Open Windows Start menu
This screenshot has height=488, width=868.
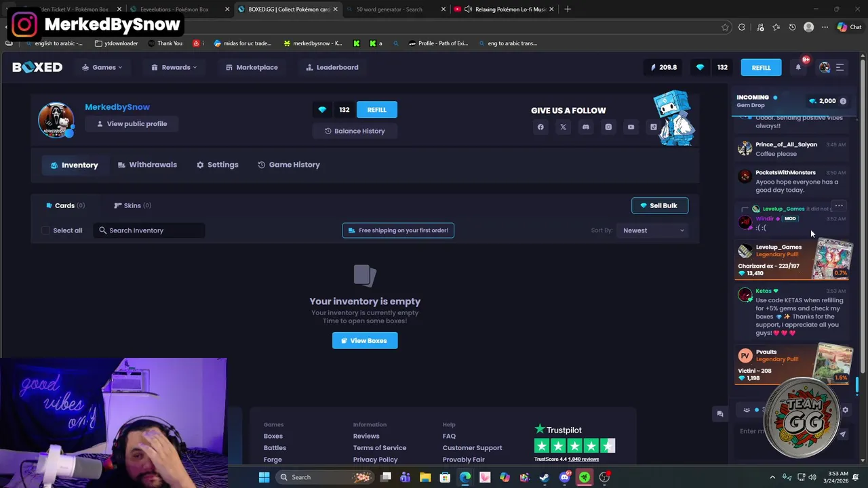click(264, 477)
